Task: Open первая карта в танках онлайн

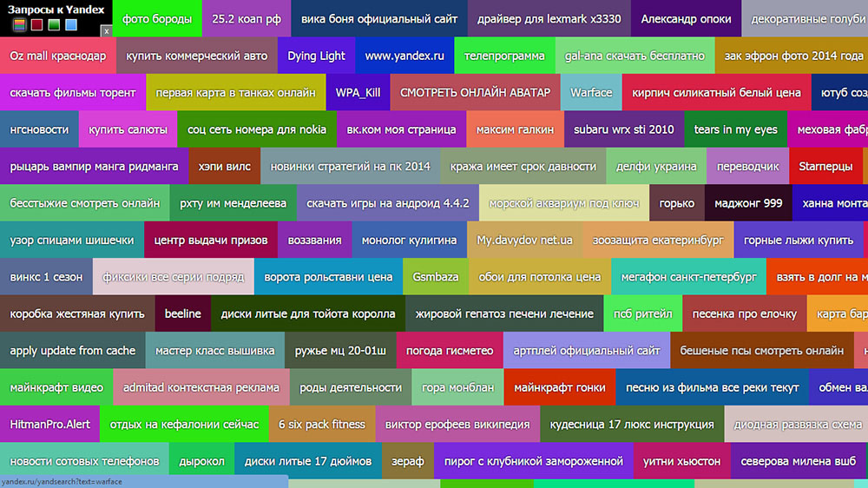Action: [235, 93]
